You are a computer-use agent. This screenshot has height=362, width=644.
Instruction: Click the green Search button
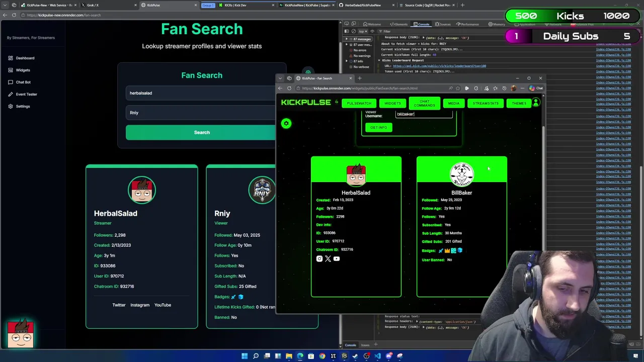(x=202, y=132)
